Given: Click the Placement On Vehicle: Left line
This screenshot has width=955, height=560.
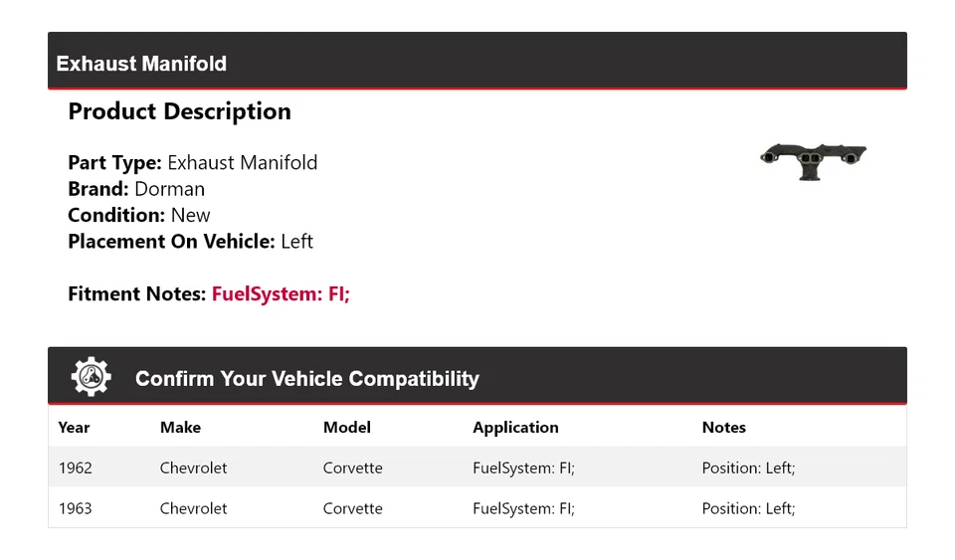Looking at the screenshot, I should [x=190, y=242].
